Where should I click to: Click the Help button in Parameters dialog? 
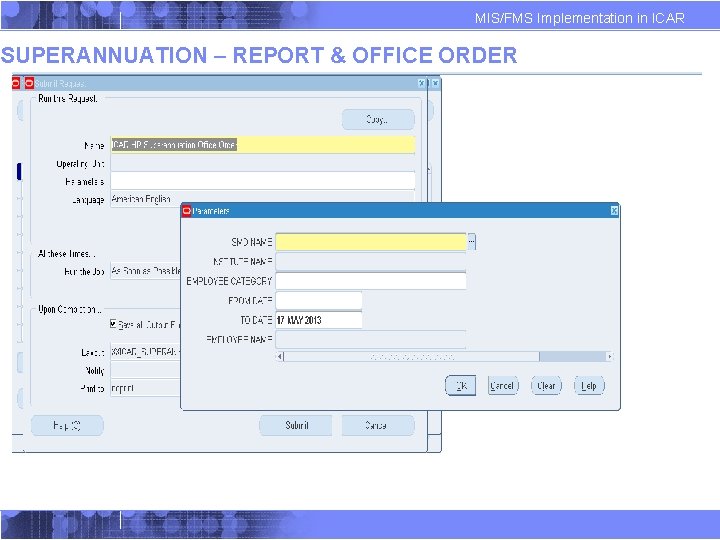(589, 386)
